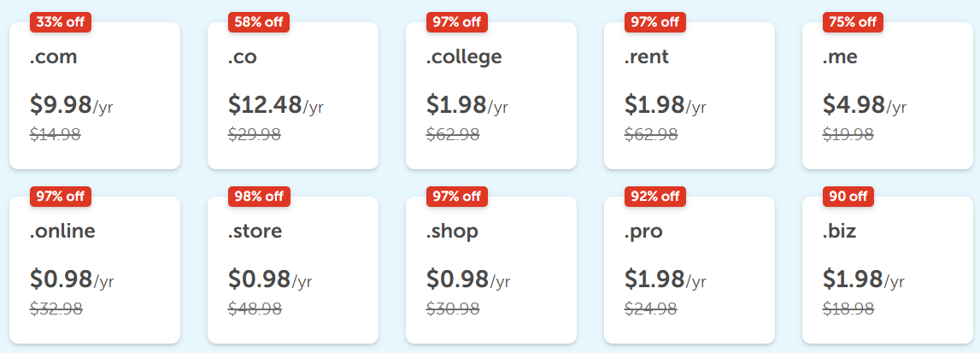Select the .biz domain card

(888, 270)
